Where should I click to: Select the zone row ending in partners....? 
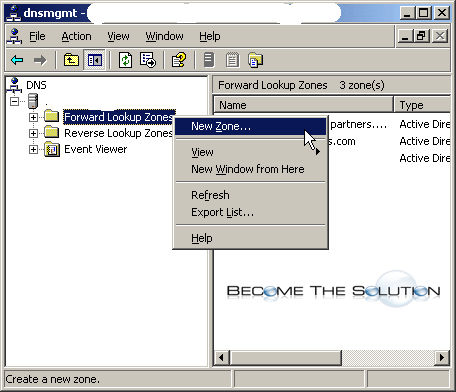pos(358,124)
